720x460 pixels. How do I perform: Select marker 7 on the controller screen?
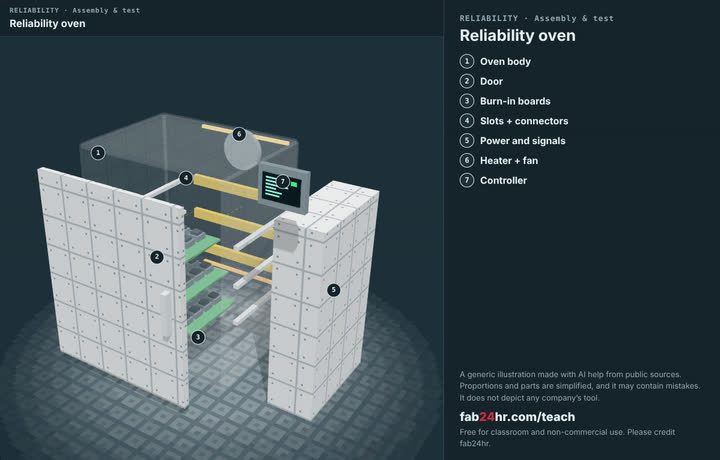click(x=282, y=181)
